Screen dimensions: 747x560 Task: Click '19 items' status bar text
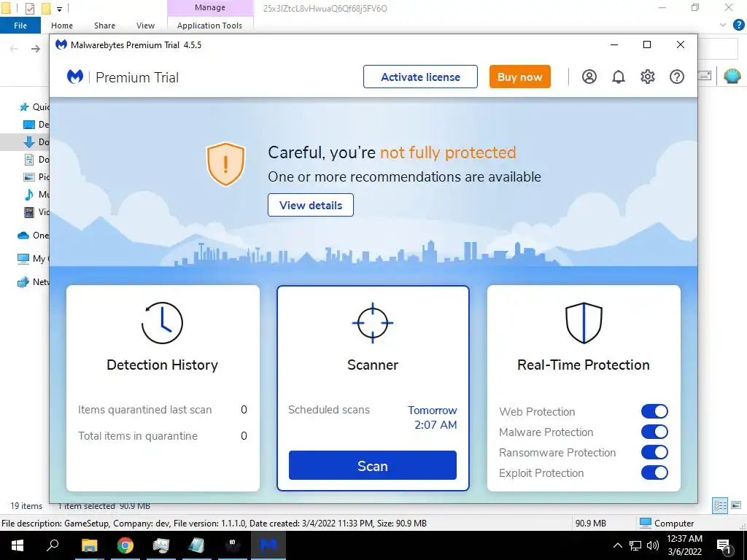26,506
